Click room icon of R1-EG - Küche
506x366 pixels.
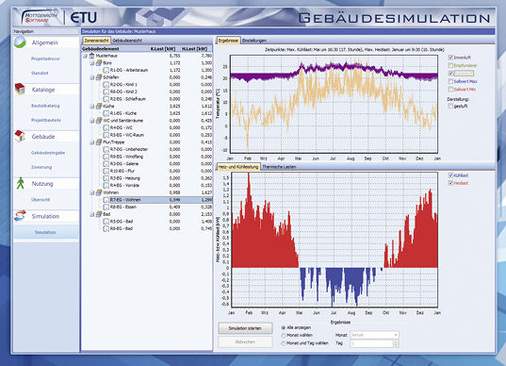pyautogui.click(x=106, y=113)
